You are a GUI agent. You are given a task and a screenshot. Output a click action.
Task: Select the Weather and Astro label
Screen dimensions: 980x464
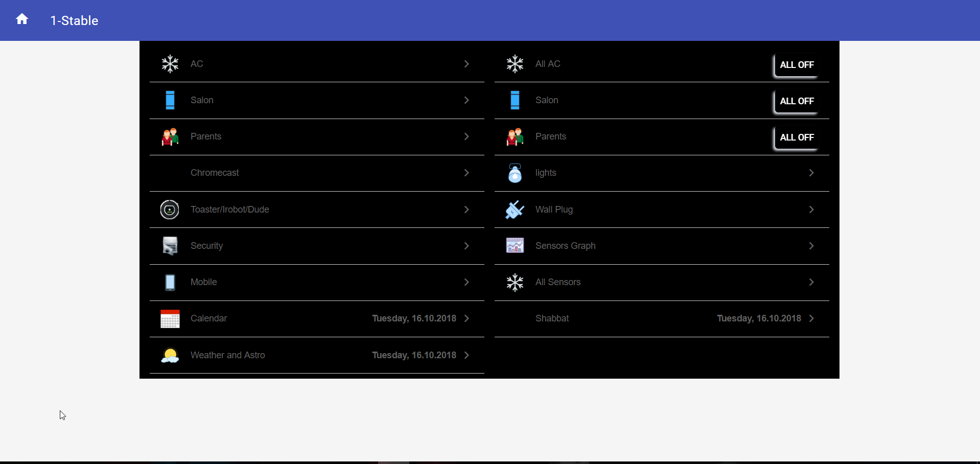228,355
